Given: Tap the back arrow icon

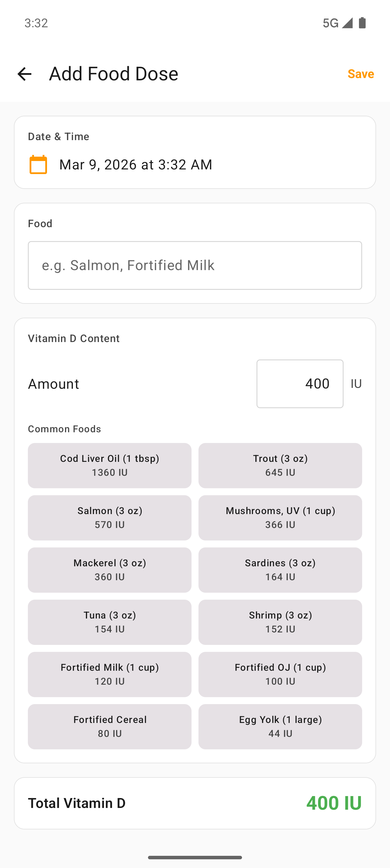Looking at the screenshot, I should pyautogui.click(x=24, y=74).
